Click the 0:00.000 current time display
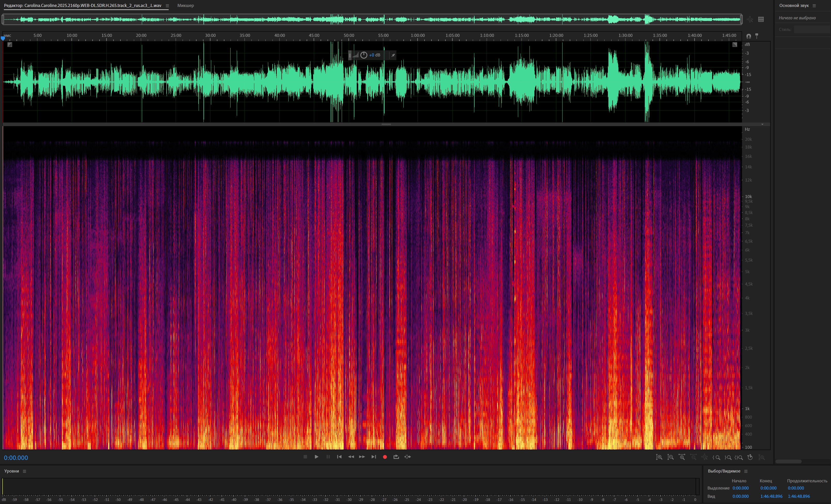The image size is (831, 504). tap(16, 458)
